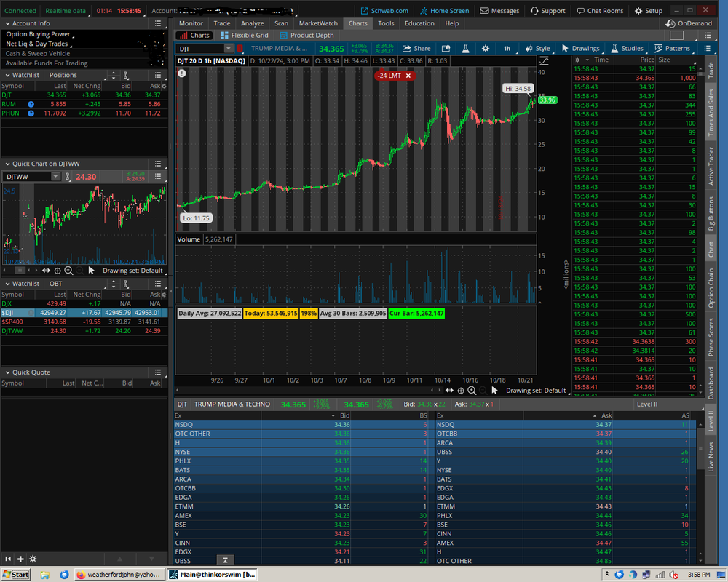Click top Watchlist symbol link chain icon
The height and width of the screenshot is (582, 728).
click(125, 75)
